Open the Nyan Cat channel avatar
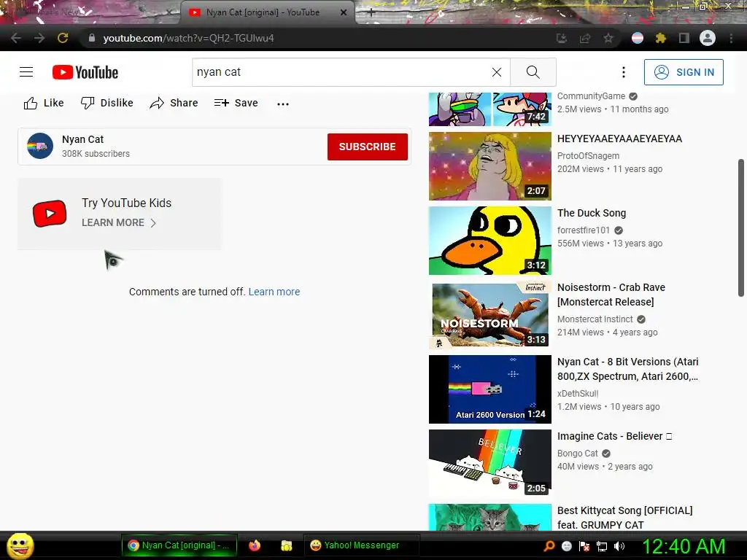This screenshot has height=560, width=747. pyautogui.click(x=40, y=146)
